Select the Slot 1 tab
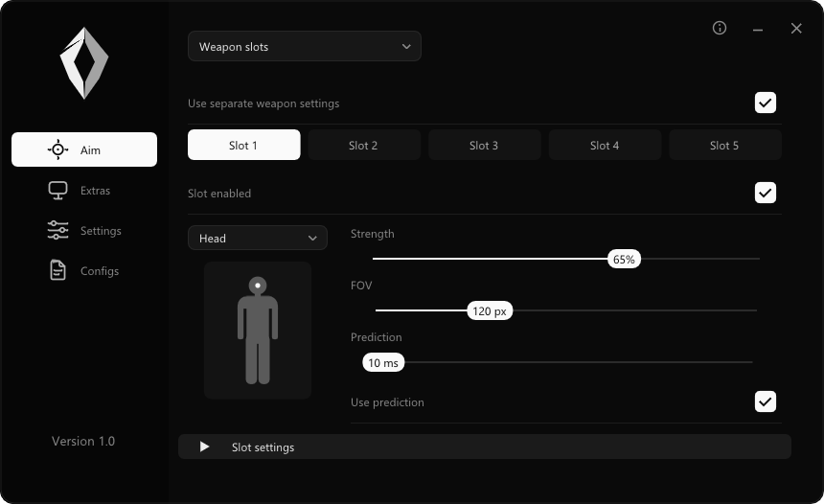Image resolution: width=824 pixels, height=504 pixels. 243,145
